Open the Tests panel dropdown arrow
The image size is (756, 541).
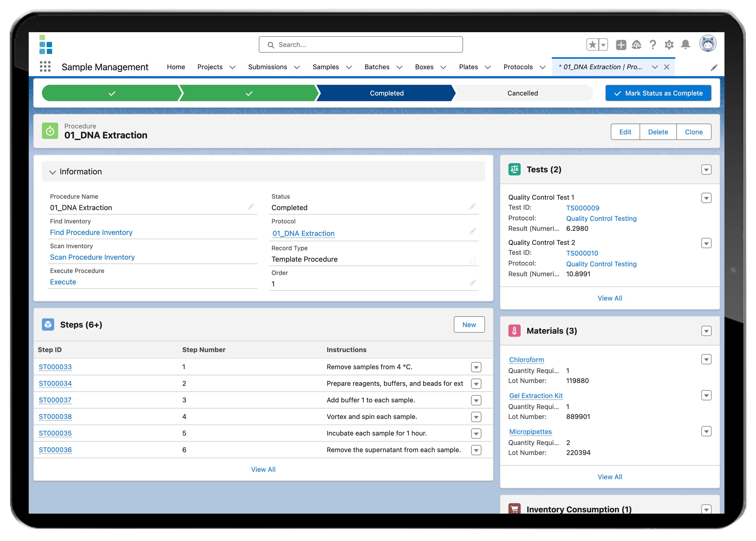click(x=706, y=170)
